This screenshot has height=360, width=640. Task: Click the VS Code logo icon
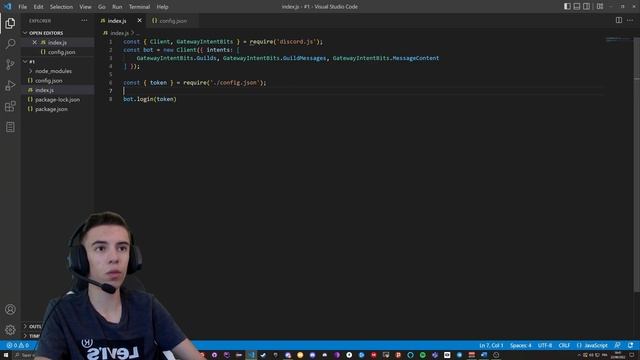(7, 7)
